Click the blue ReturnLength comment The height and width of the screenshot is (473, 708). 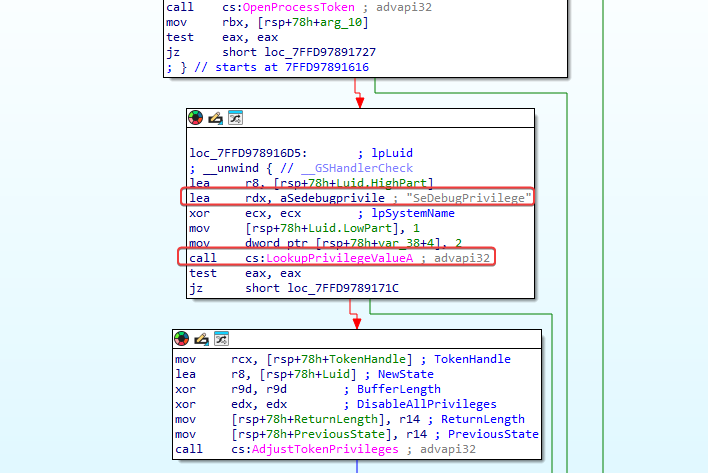[483, 419]
